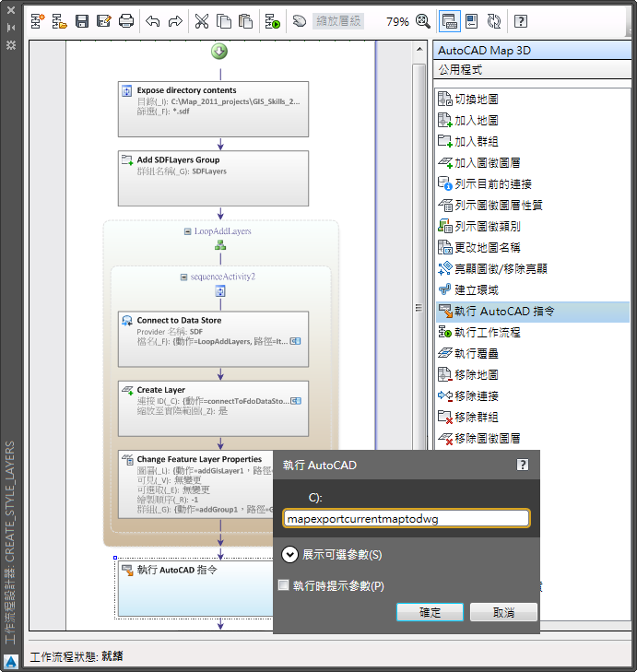Screen dimensions: 637x672
Task: Open the zoom level dropdown
Action: point(338,21)
